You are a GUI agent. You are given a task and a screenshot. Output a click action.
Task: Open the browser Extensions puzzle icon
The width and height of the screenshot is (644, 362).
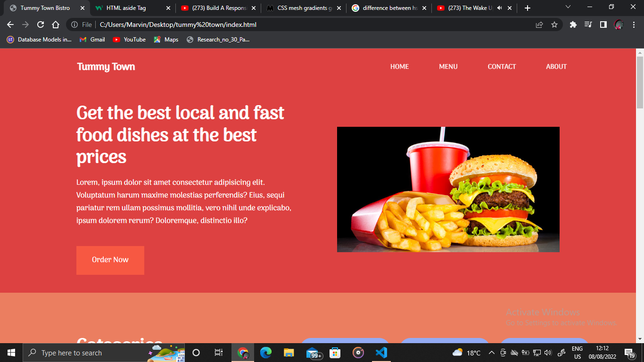click(x=573, y=25)
